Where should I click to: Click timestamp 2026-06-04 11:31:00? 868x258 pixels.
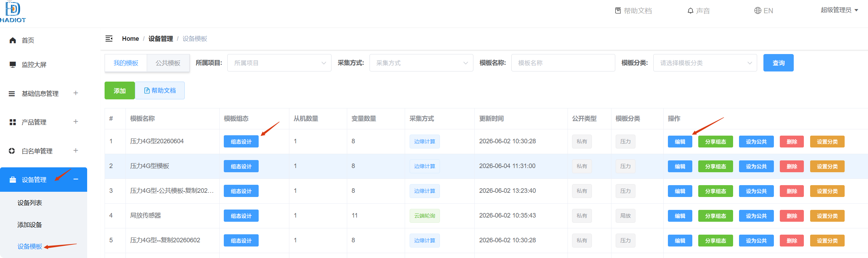(507, 166)
